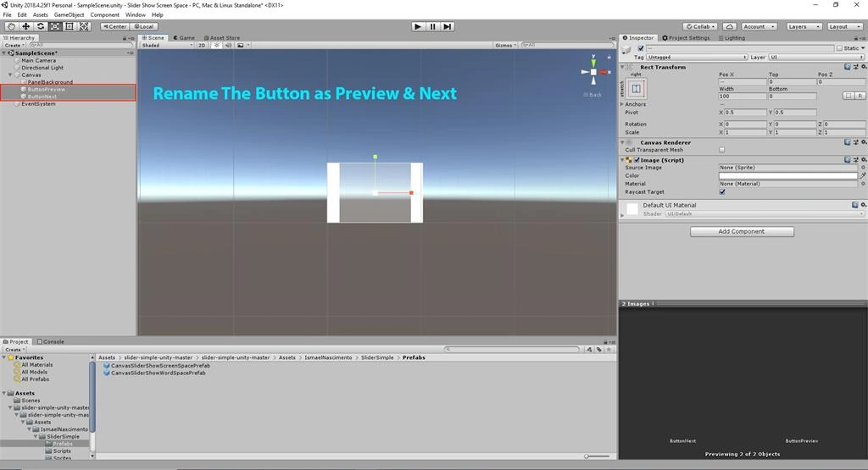This screenshot has height=470, width=868.
Task: Toggle raw edit mode R button
Action: pos(860,97)
